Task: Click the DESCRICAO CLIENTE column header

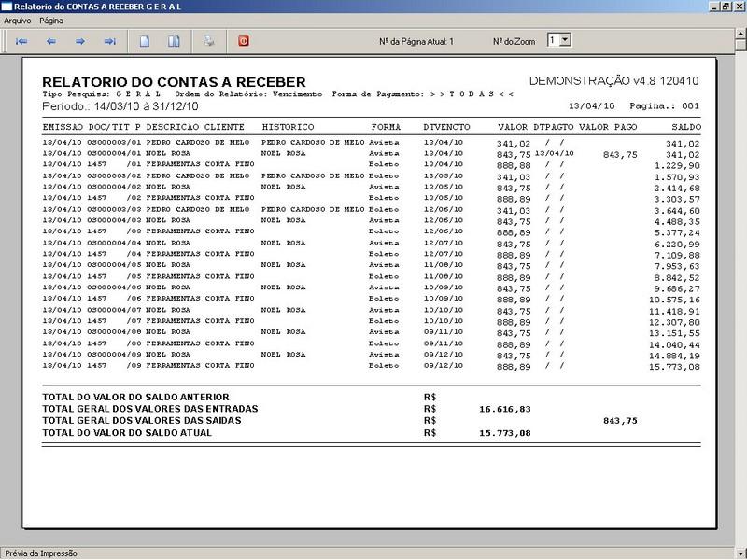Action: (x=195, y=127)
